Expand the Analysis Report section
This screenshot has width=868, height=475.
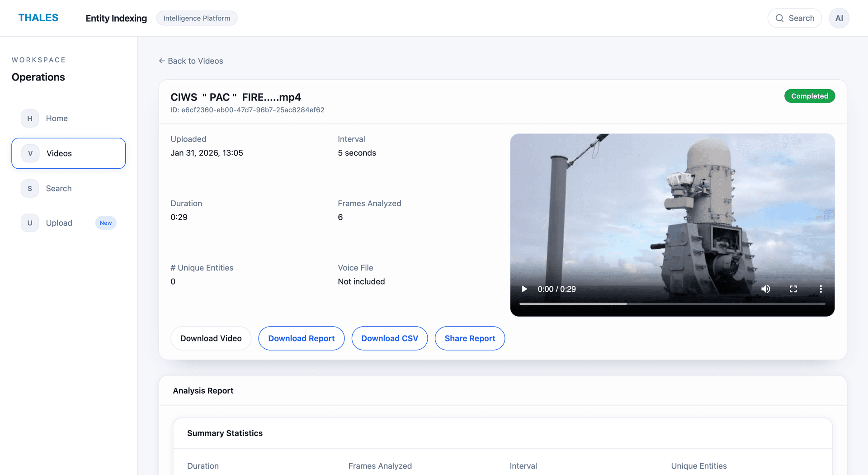click(x=203, y=390)
